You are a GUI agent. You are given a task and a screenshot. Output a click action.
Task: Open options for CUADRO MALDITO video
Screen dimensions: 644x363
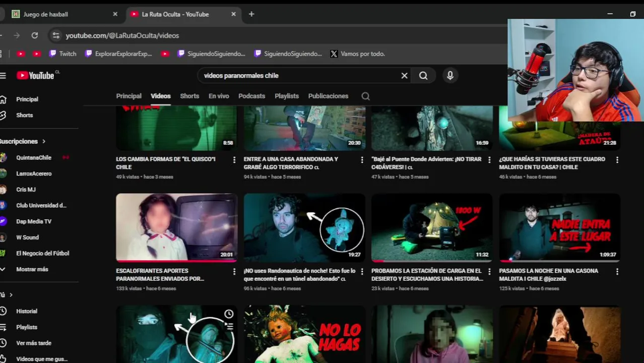pos(617,160)
